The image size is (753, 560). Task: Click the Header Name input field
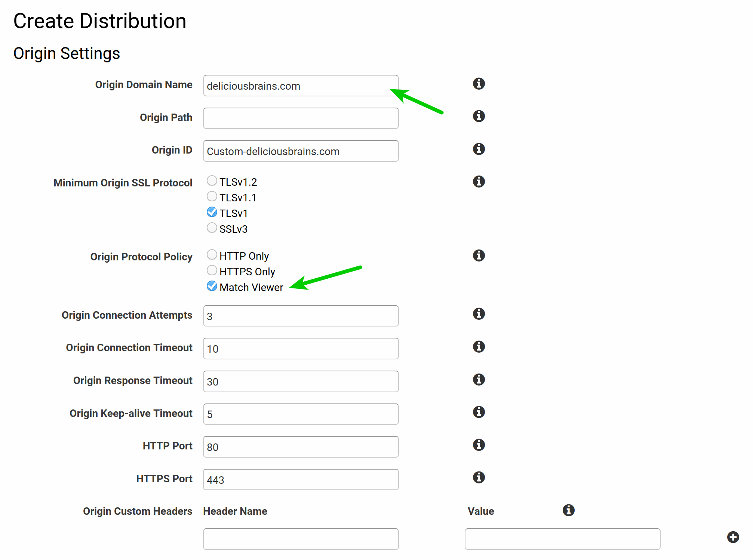pos(301,539)
